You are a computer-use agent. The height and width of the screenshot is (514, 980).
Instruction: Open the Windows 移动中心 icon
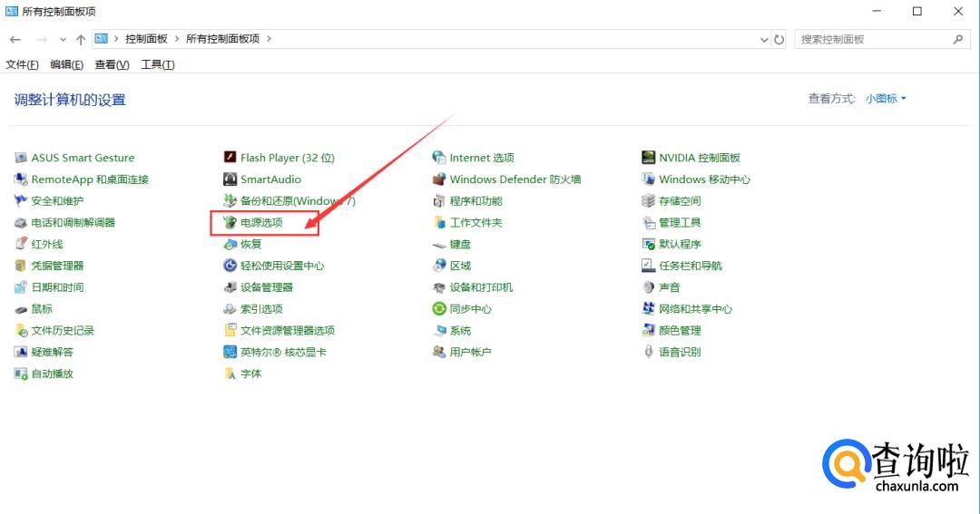(x=648, y=179)
